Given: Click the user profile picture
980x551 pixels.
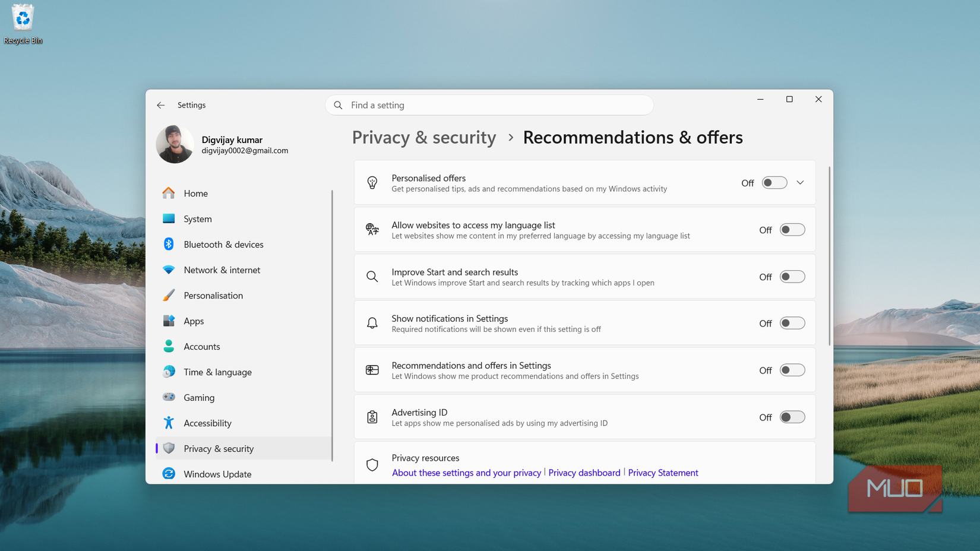Looking at the screenshot, I should pos(175,144).
